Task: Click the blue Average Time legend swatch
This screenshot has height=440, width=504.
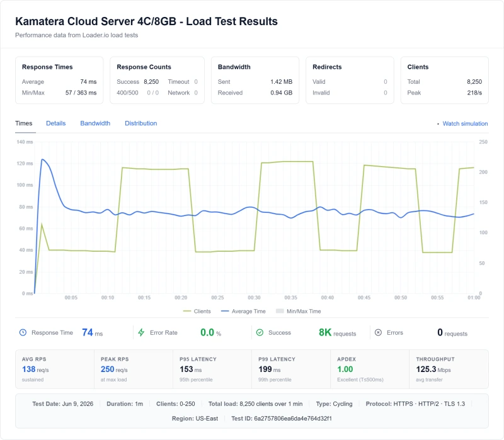Action: tap(225, 311)
